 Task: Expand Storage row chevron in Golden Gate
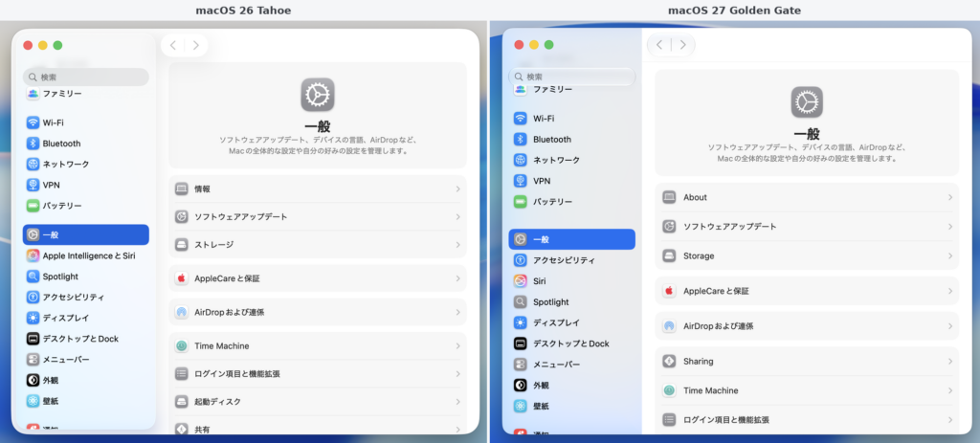click(950, 256)
